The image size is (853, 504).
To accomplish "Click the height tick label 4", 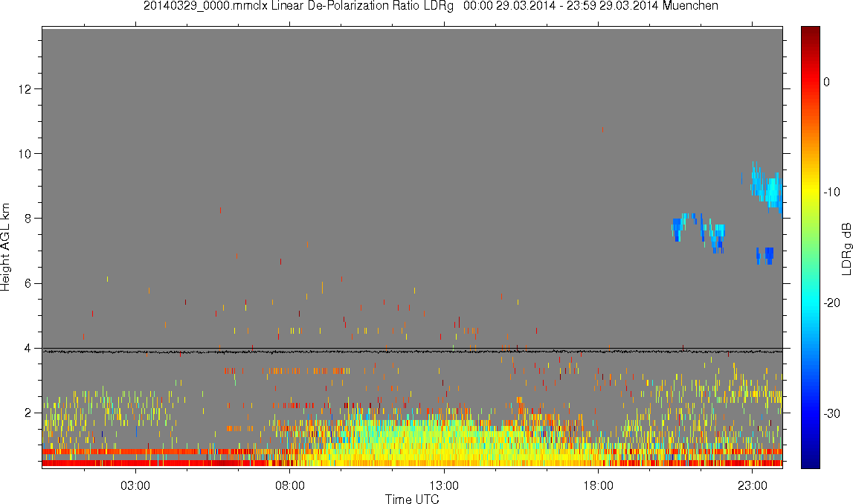I will coord(28,348).
